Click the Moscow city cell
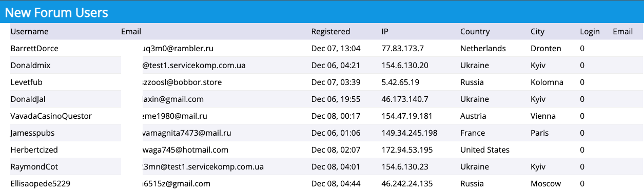This screenshot has width=644, height=191. coord(545,184)
